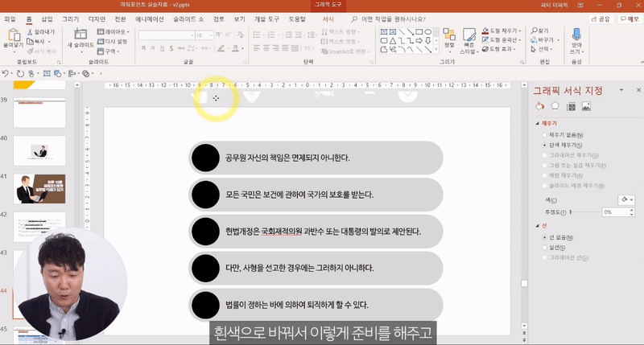
Task: Open the 삽입 (Insert) ribbon tab
Action: coord(47,19)
